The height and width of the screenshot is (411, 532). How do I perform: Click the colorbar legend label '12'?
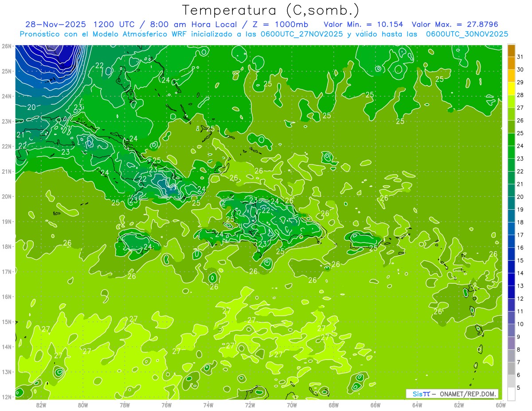pos(520,298)
